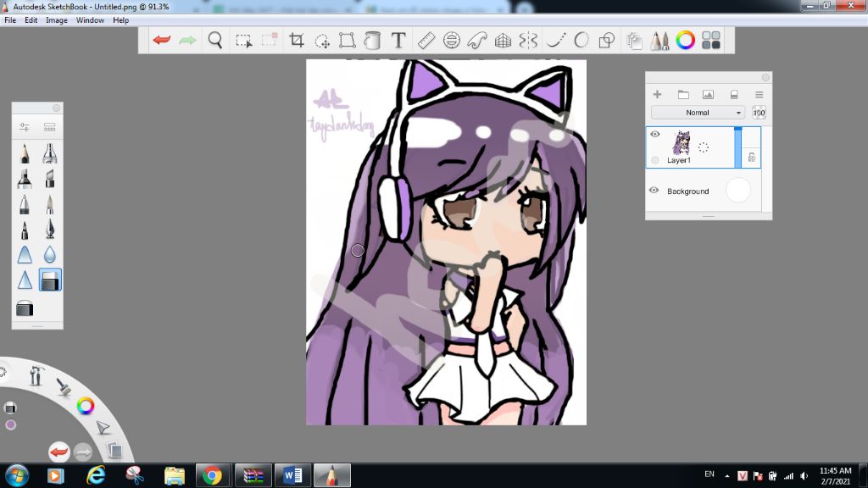Select the Paintbrush in brush palette
This screenshot has height=488, width=868.
point(50,204)
